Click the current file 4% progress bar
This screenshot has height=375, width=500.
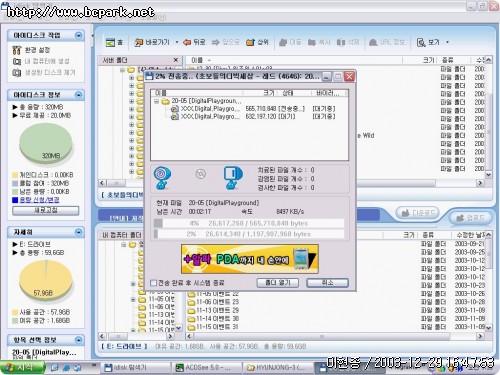(249, 223)
